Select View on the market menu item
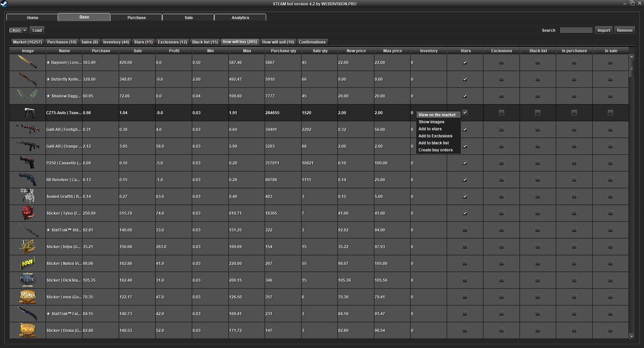The width and height of the screenshot is (644, 348). (x=437, y=115)
